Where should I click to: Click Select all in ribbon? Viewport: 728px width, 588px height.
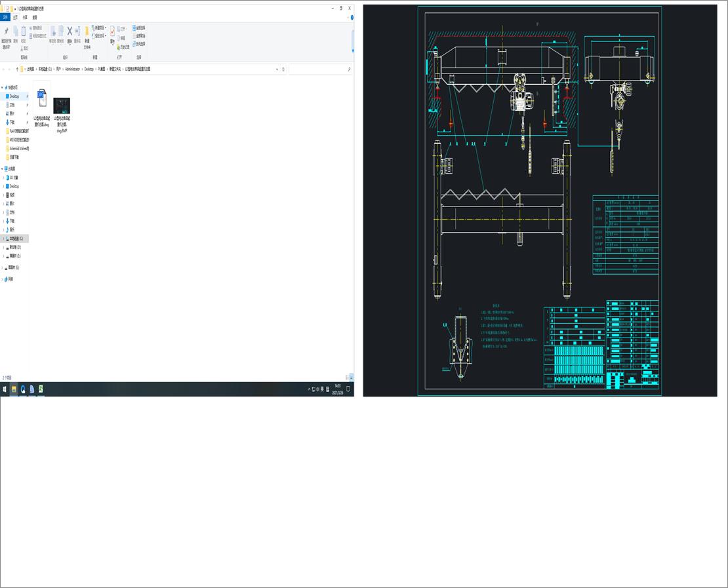click(139, 28)
